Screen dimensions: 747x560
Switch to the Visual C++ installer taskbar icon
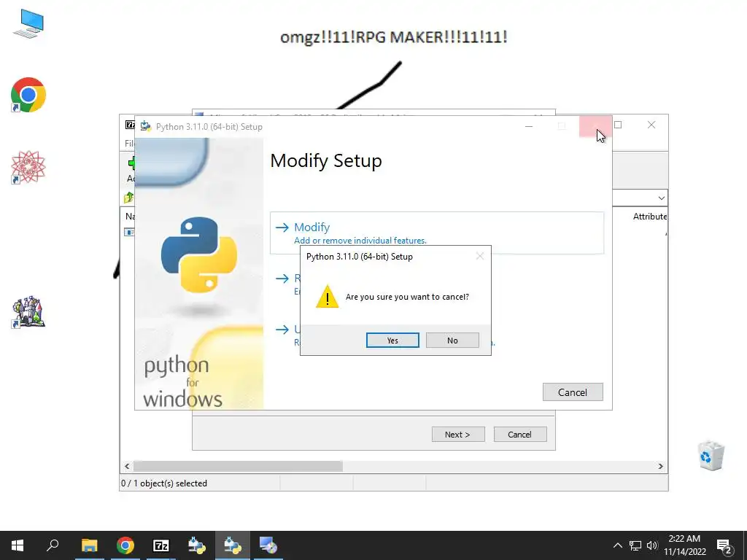[x=268, y=545]
